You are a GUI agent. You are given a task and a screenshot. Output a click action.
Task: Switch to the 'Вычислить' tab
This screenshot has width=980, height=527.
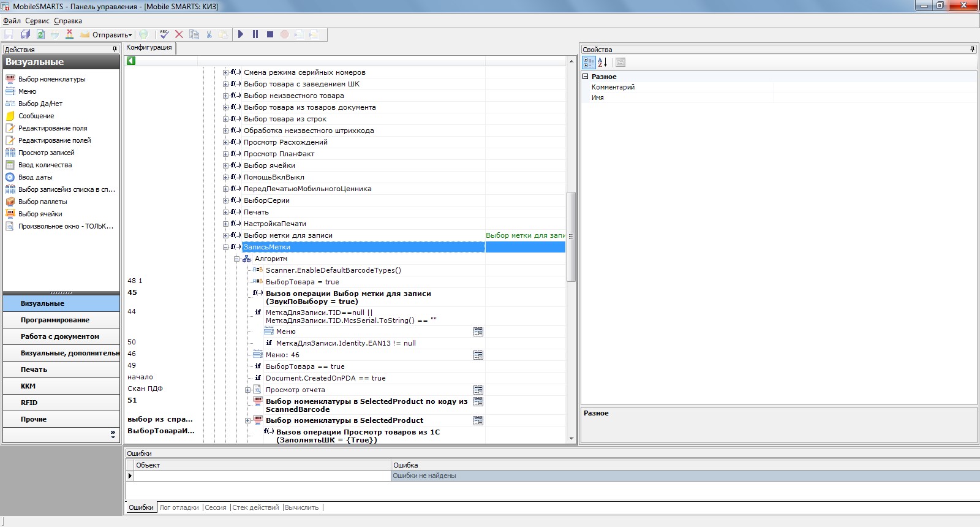302,507
